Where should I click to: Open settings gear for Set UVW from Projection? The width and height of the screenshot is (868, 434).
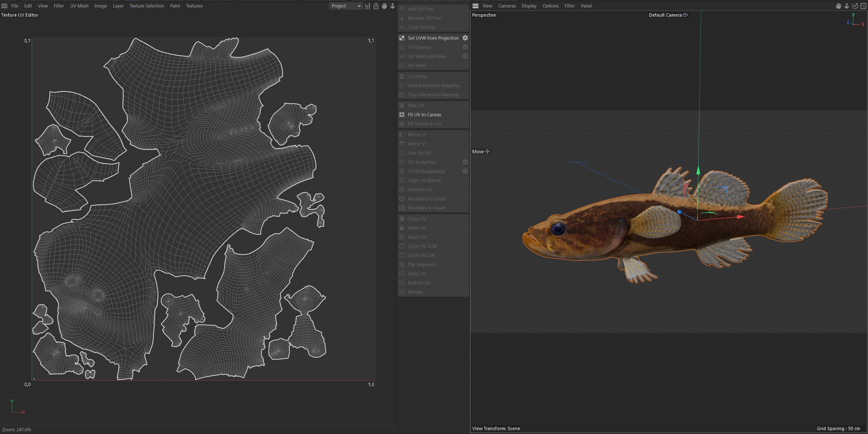tap(465, 38)
